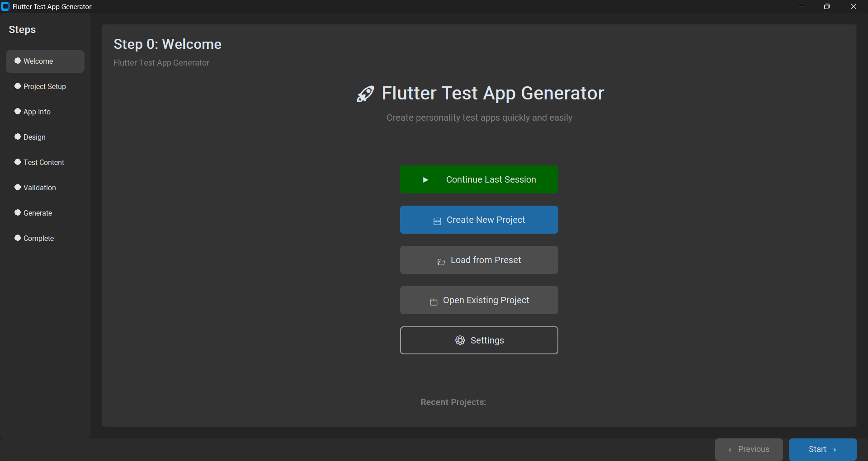The image size is (868, 461).
Task: Click the Continue Last Session label
Action: pyautogui.click(x=491, y=179)
